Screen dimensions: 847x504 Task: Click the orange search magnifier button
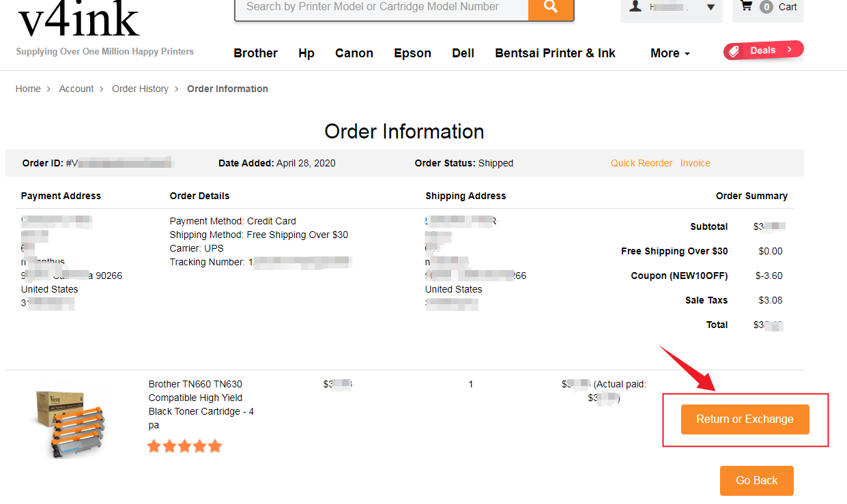coord(551,8)
